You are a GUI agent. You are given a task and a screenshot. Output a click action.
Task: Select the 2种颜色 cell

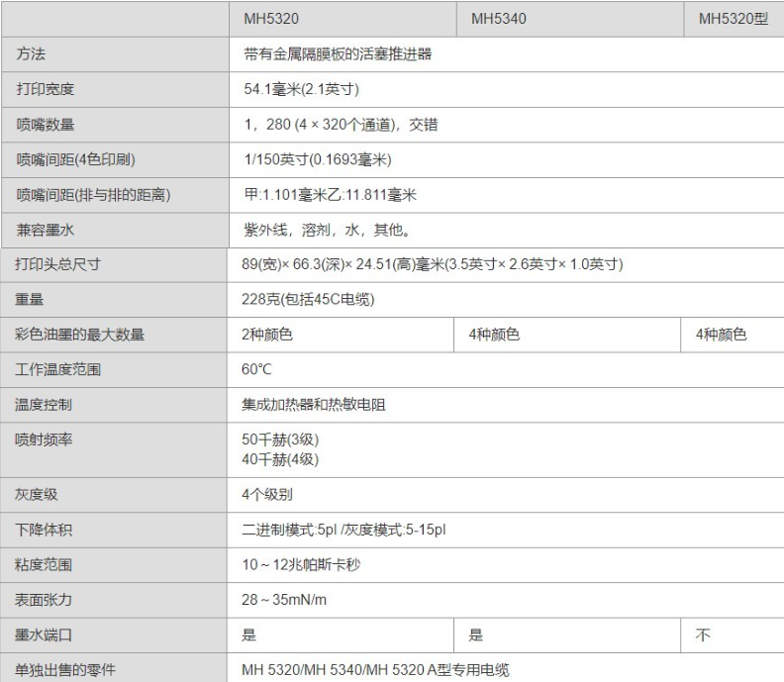pos(341,335)
